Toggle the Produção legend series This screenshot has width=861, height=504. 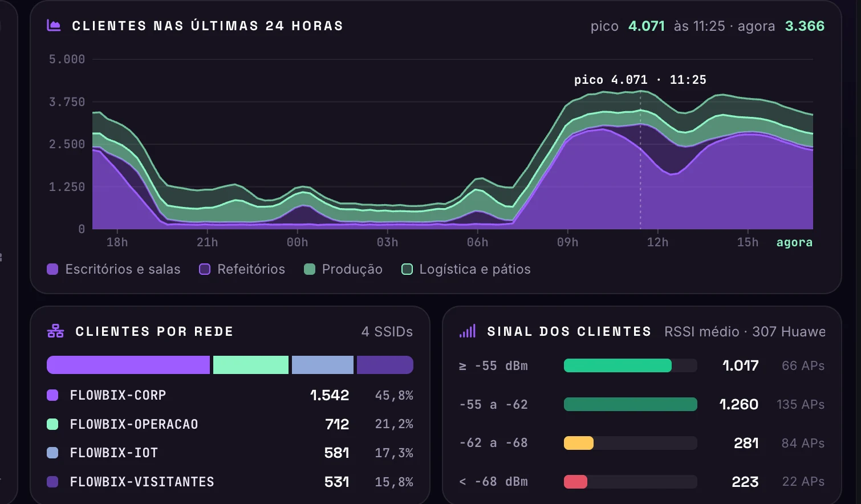pos(343,269)
